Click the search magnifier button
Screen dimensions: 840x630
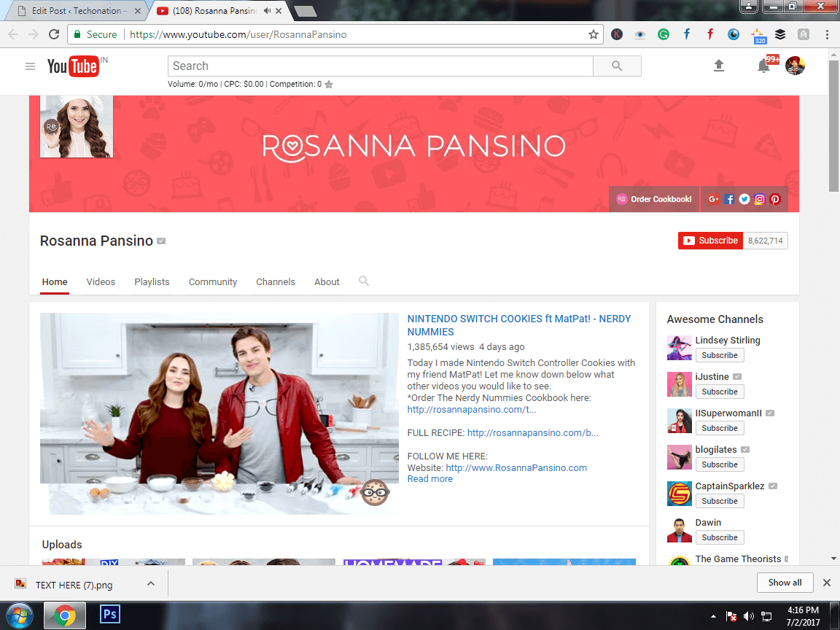[x=617, y=66]
